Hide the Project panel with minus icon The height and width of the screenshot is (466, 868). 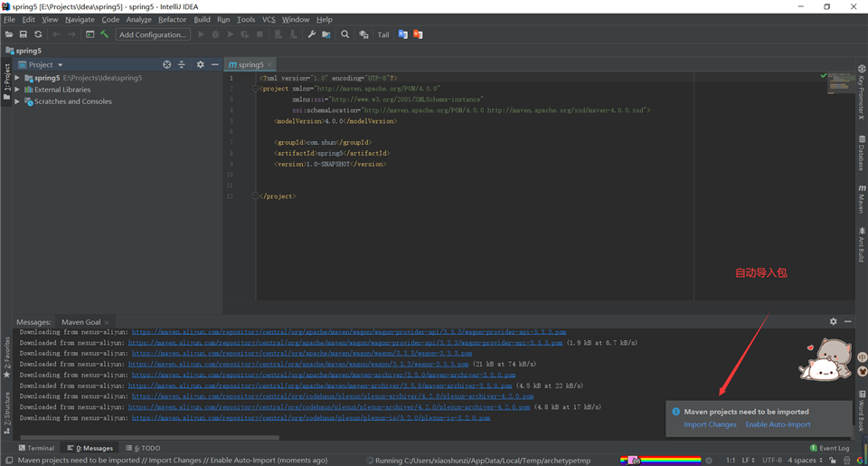215,65
